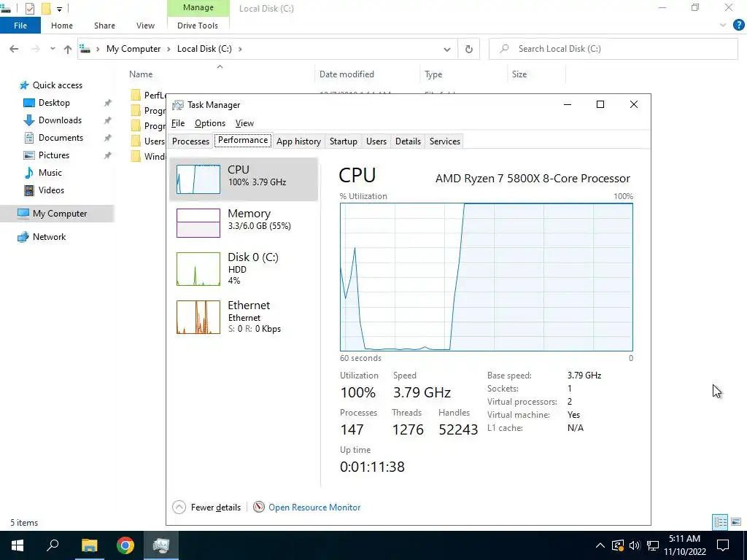
Task: Open Documents in the navigation pane
Action: (61, 138)
